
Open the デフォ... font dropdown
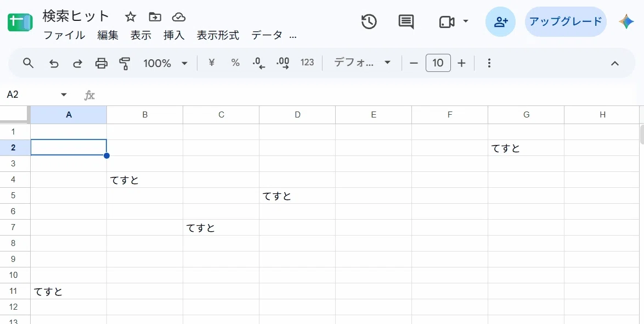(x=362, y=63)
